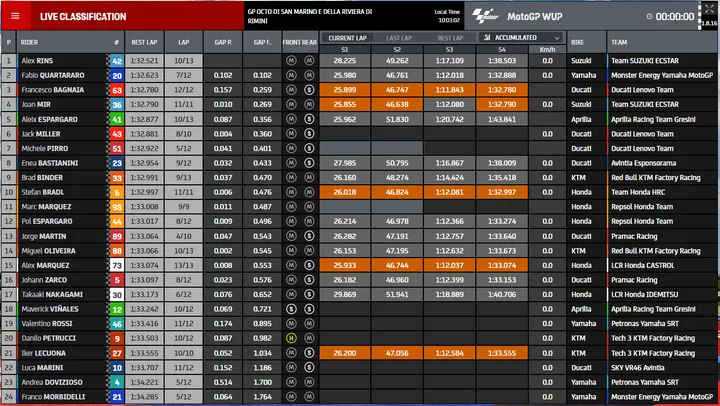Click Bagnaia rear soft tyre icon
720x406 pixels.
pos(309,90)
